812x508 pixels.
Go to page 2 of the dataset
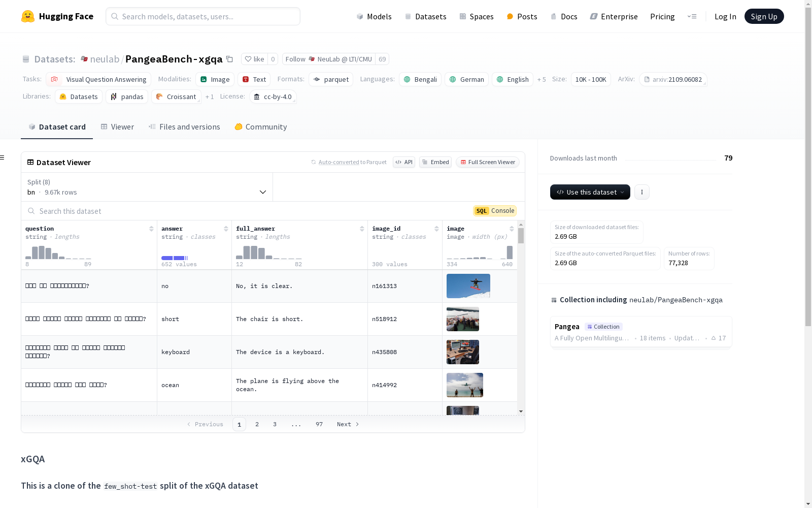pos(257,424)
